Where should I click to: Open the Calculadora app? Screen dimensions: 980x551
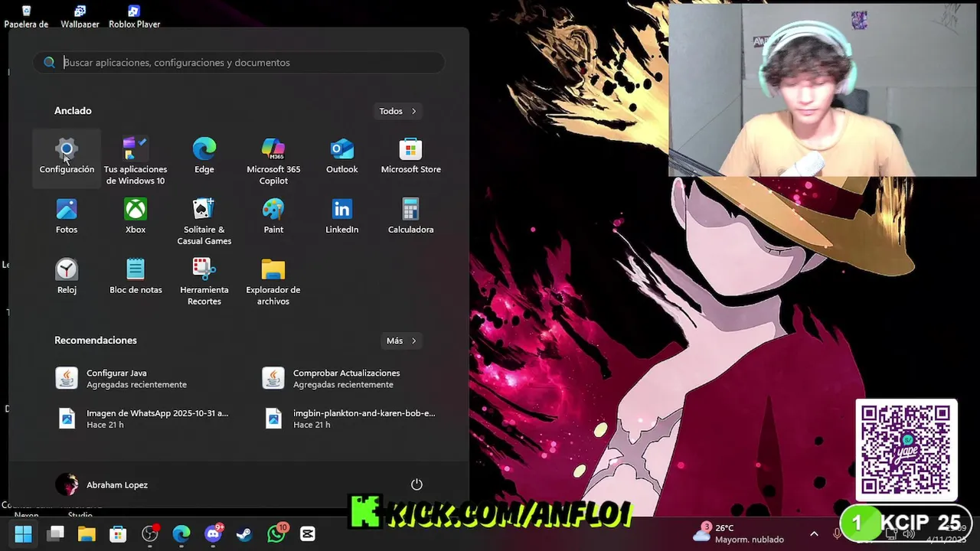(x=411, y=217)
